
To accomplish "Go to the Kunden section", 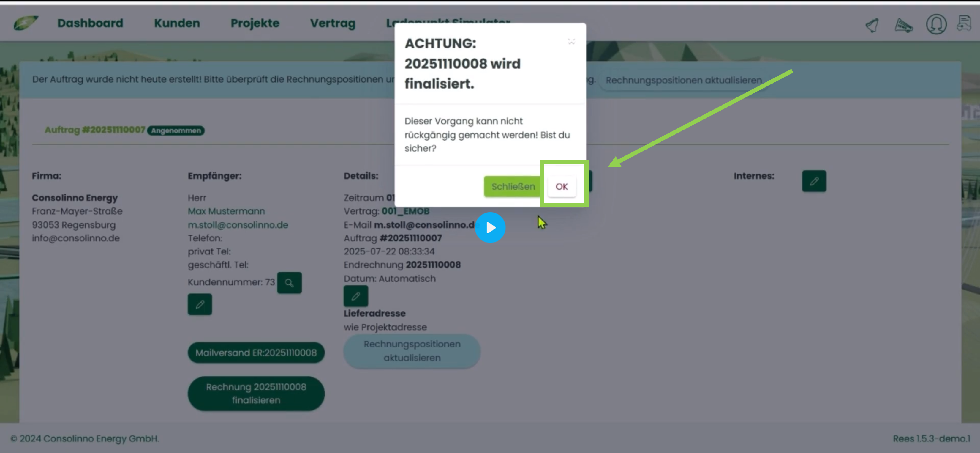I will (x=177, y=23).
